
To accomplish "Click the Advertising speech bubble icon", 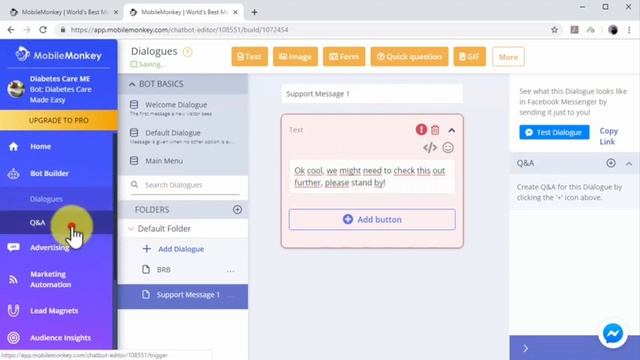I will point(13,247).
